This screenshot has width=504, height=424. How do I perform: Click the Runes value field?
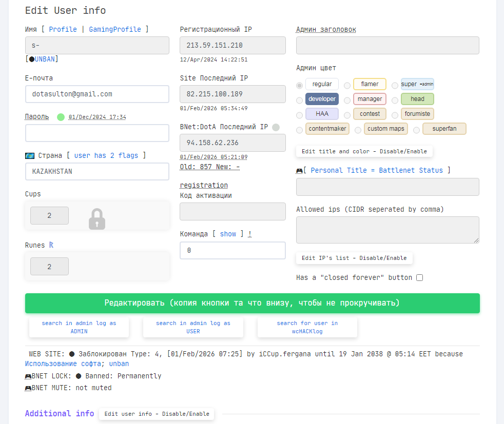[x=49, y=267]
